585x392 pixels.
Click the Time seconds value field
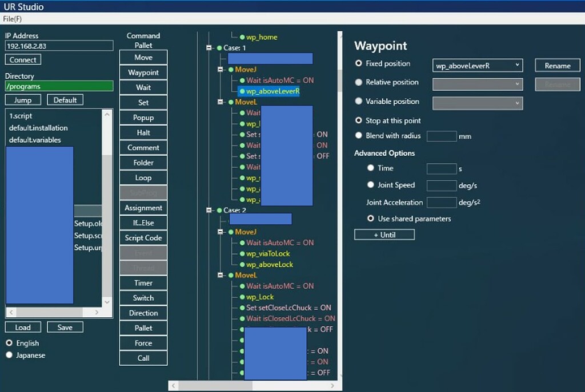coord(442,169)
